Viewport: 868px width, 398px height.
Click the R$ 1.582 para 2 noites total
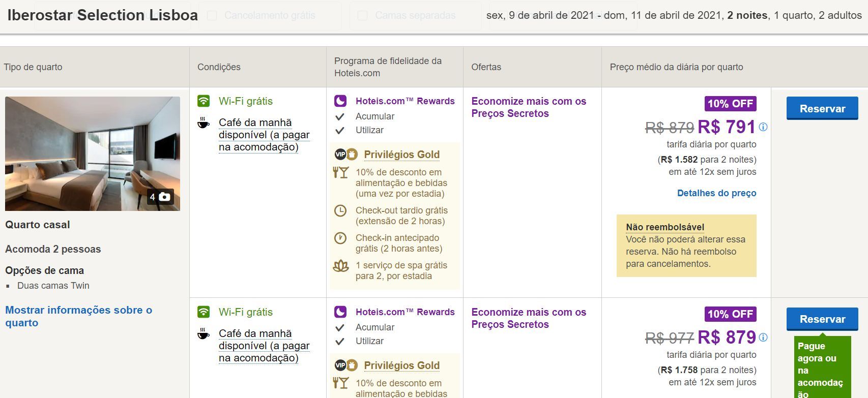coord(707,160)
